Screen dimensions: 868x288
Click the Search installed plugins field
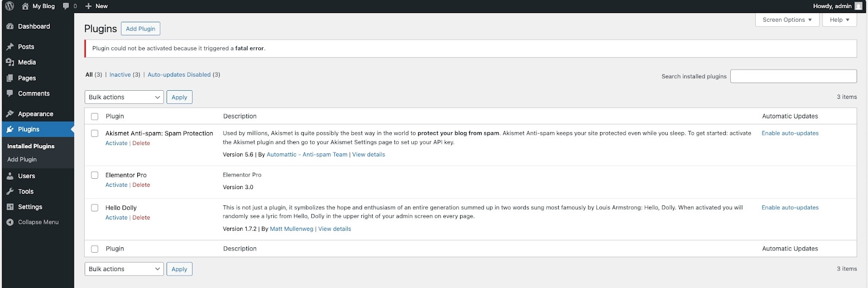794,76
